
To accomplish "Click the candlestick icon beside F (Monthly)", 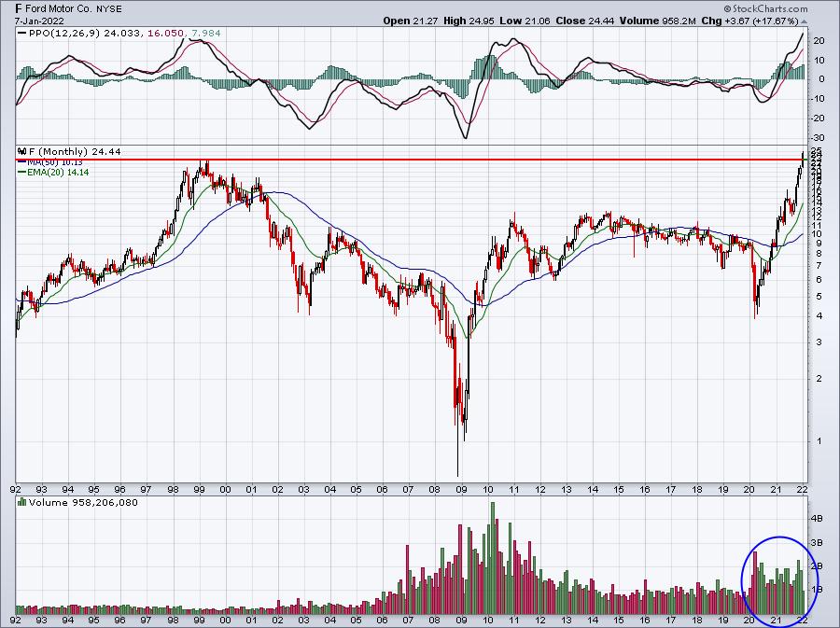I will (x=22, y=151).
